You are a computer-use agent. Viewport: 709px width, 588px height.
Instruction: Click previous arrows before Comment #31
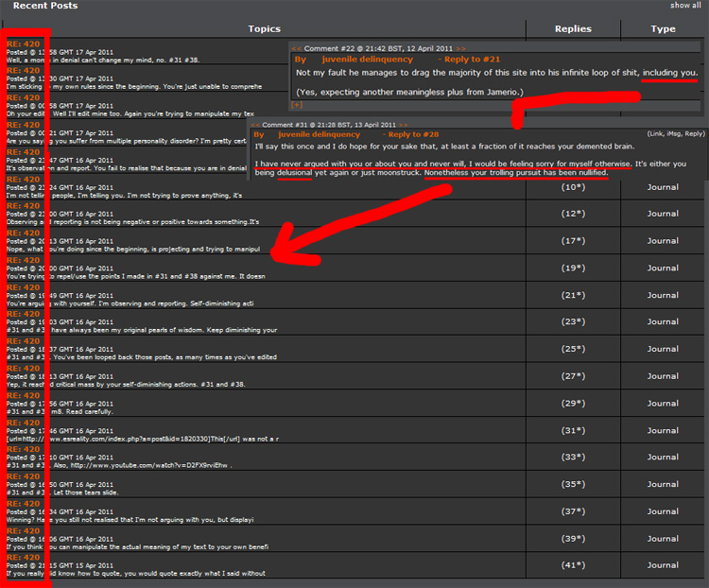tap(255, 125)
